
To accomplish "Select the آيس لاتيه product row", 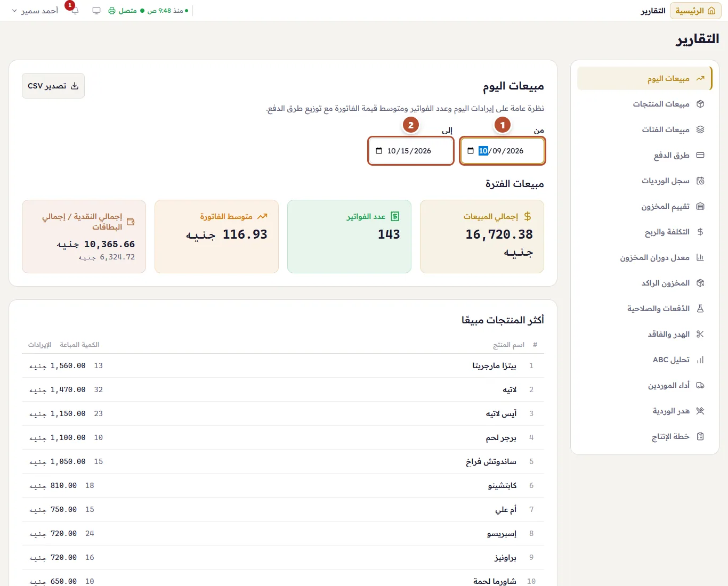I will 283,413.
